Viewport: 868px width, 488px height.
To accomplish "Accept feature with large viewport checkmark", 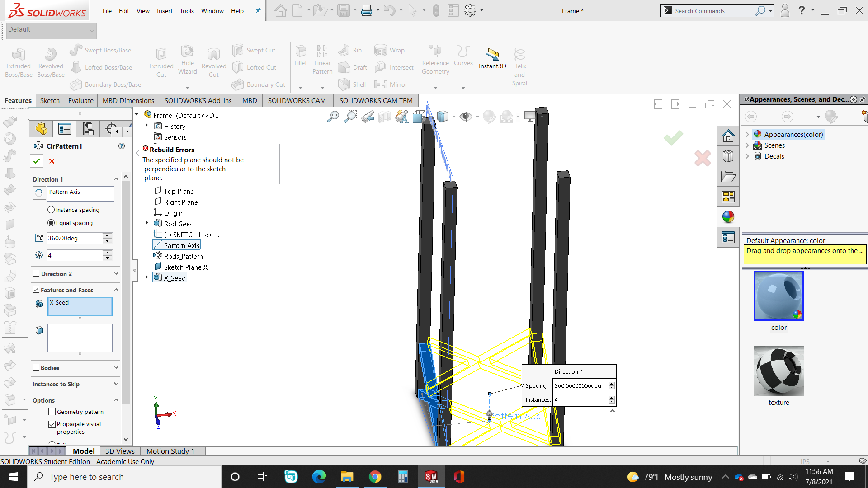I will 673,137.
